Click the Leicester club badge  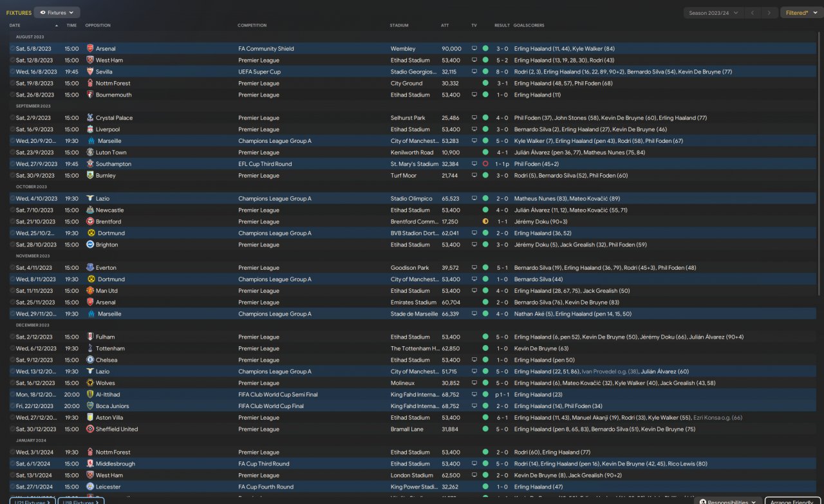90,487
